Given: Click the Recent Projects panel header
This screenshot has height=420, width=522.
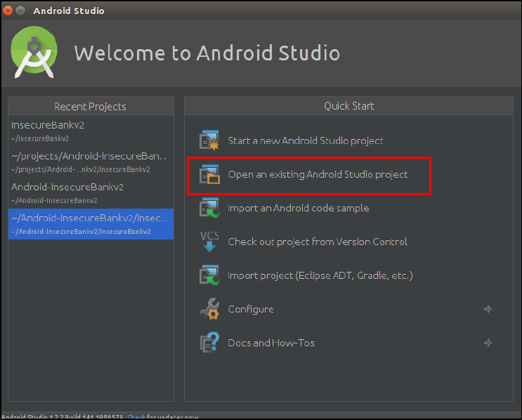Looking at the screenshot, I should click(x=91, y=106).
